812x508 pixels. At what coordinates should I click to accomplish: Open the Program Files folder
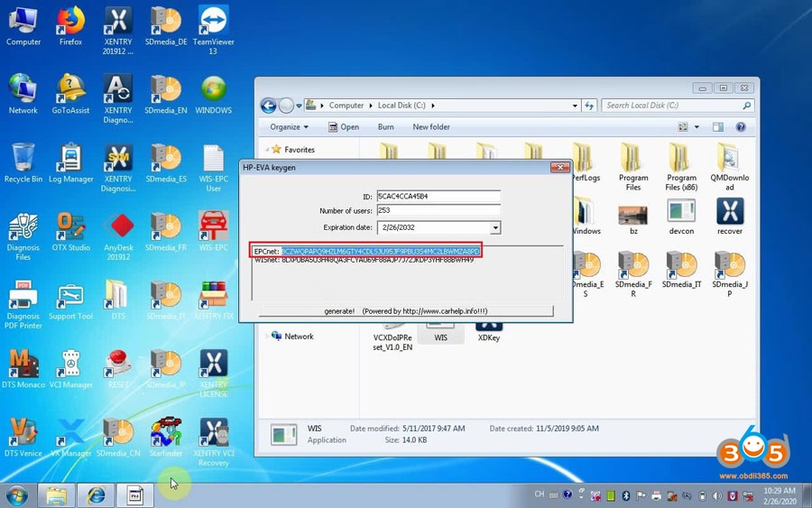[632, 167]
